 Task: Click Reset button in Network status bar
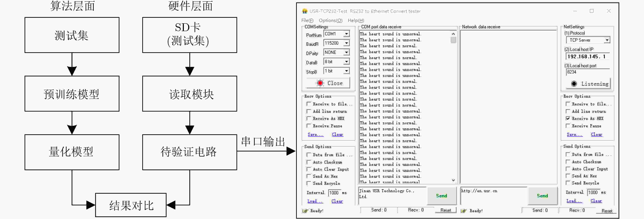click(x=607, y=211)
